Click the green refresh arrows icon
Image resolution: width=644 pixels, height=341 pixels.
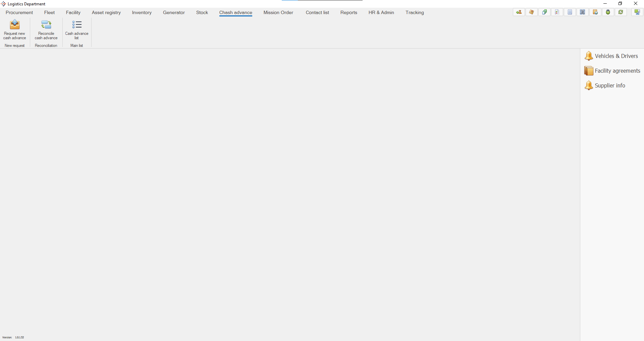(621, 12)
